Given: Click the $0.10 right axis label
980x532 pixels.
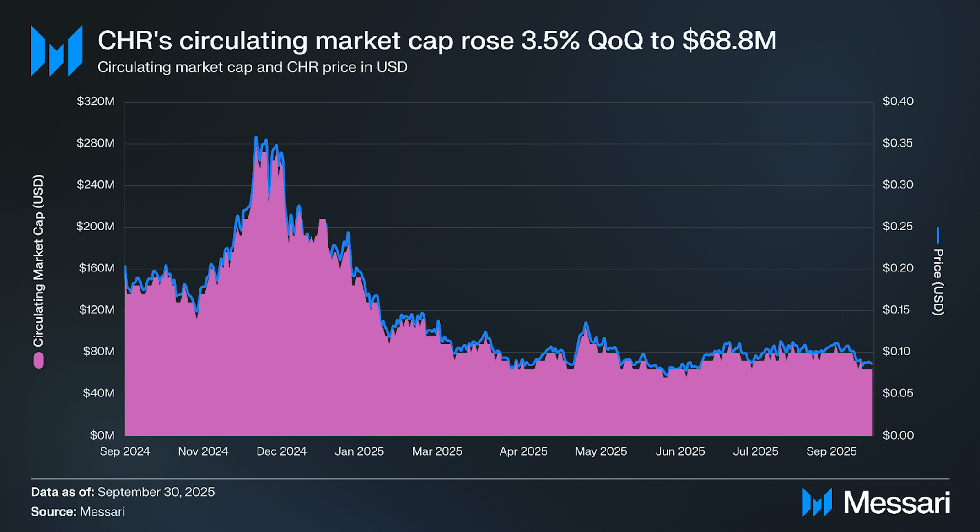Looking at the screenshot, I should pos(896,351).
